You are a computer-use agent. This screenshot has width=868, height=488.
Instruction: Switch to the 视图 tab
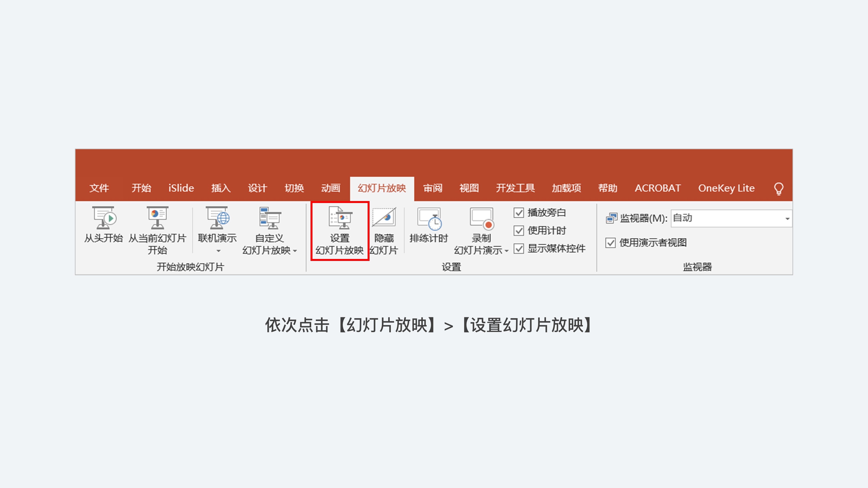[469, 188]
